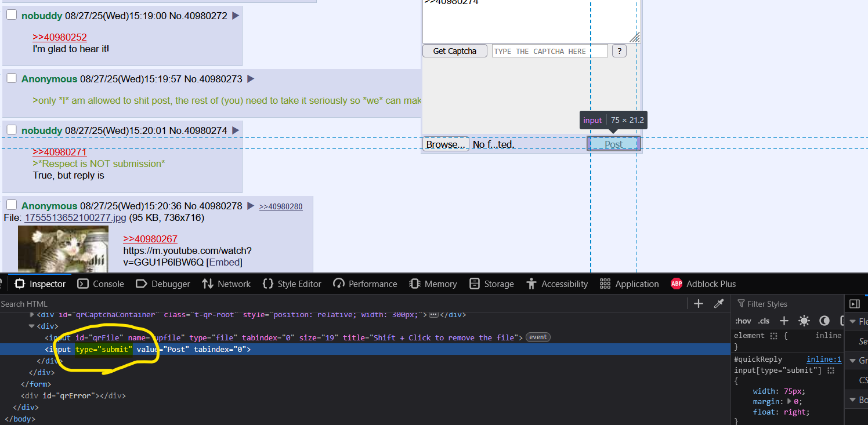This screenshot has width=868, height=425.
Task: Follow the quote link >>40980252
Action: pyautogui.click(x=60, y=37)
